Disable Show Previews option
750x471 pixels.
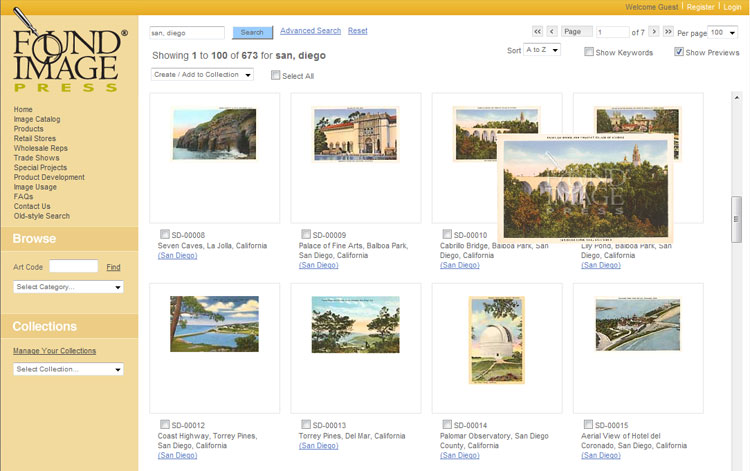point(679,52)
